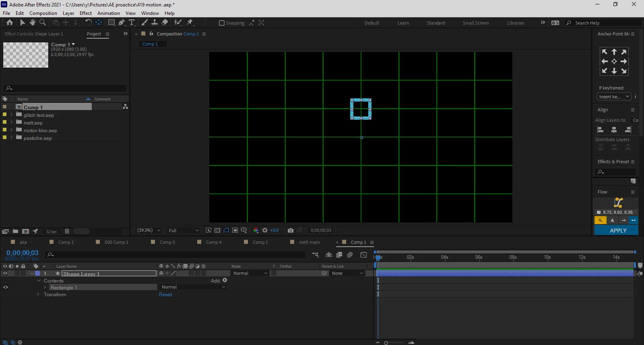This screenshot has width=644, height=345.
Task: Toggle the Motion Blur timeline switch
Action: (x=350, y=255)
